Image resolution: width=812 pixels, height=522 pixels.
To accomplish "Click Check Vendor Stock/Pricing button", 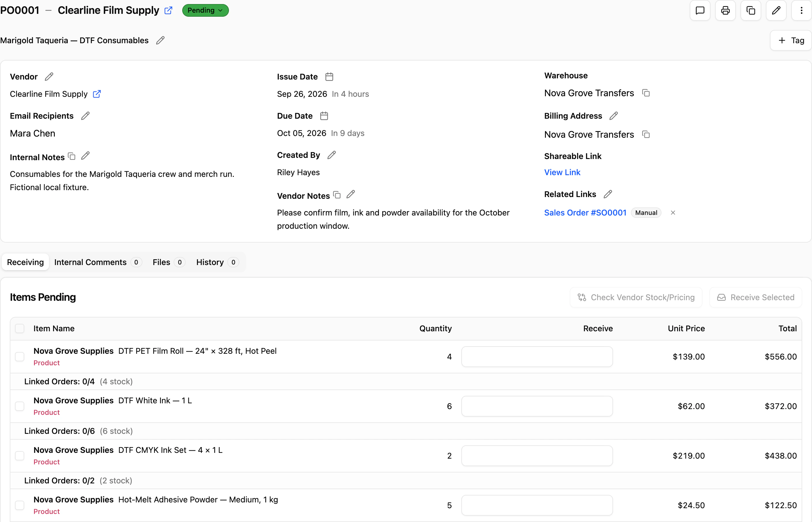I will coord(636,298).
